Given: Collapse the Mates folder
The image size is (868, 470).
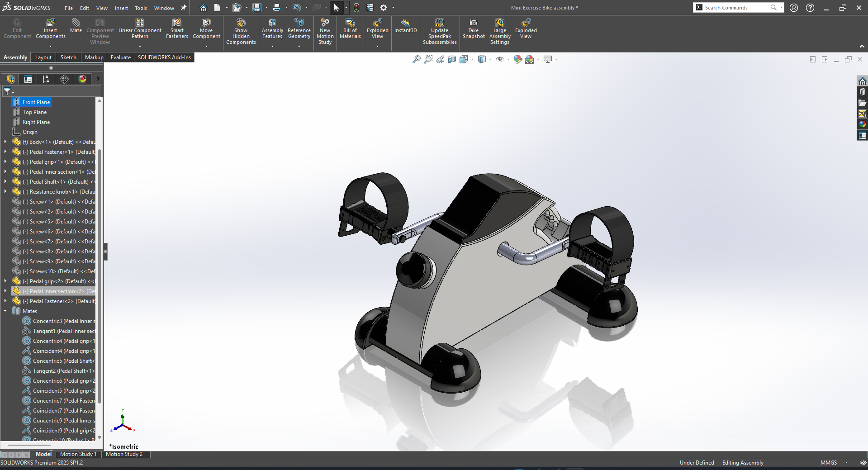Looking at the screenshot, I should pyautogui.click(x=5, y=311).
